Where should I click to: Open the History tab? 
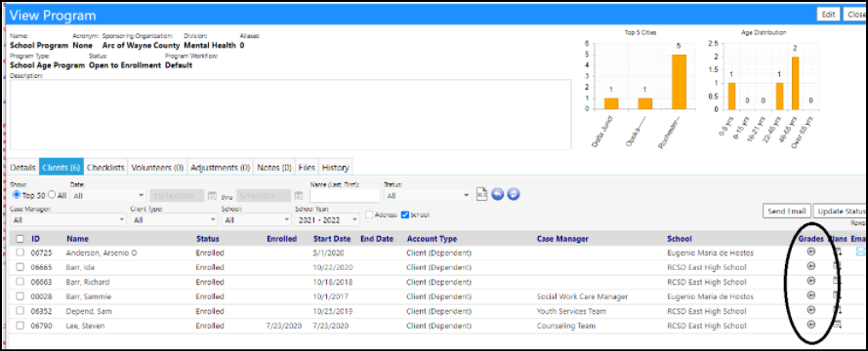pos(336,168)
